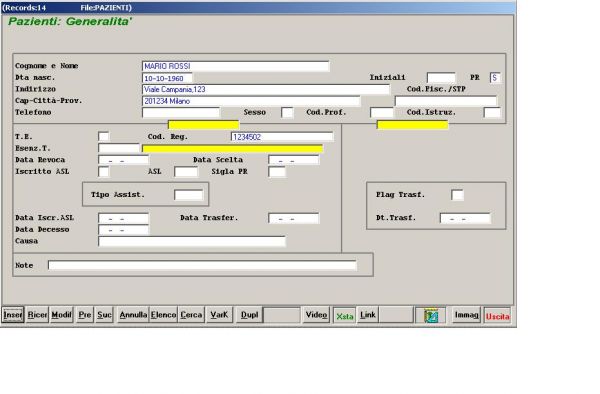Click the Indirizzo address field

[266, 90]
